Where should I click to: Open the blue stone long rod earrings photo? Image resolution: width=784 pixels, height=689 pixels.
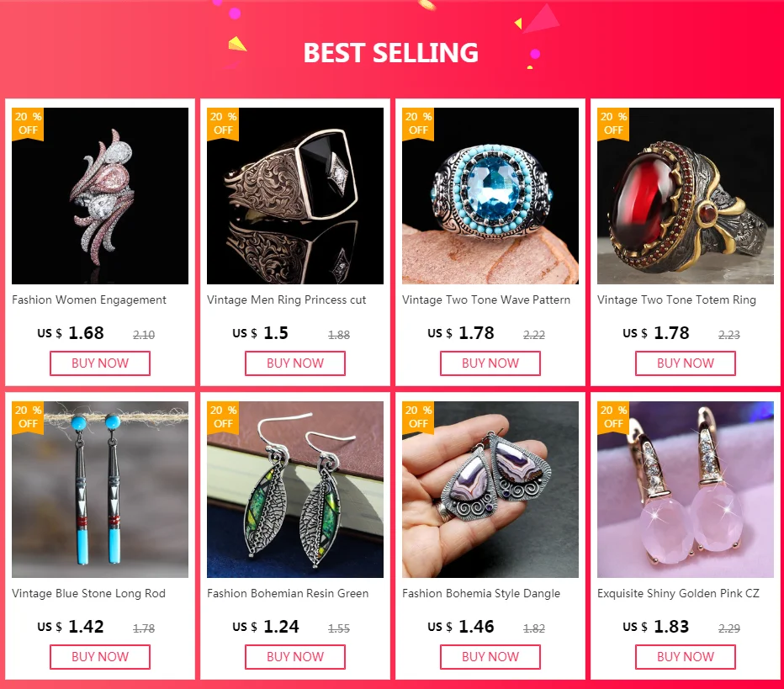tap(100, 490)
